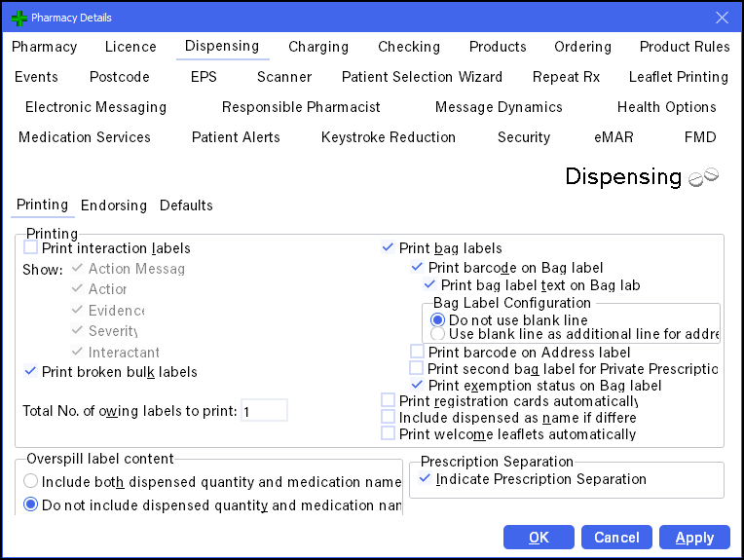Toggle Print broken bulk labels
The image size is (744, 560).
(x=31, y=371)
